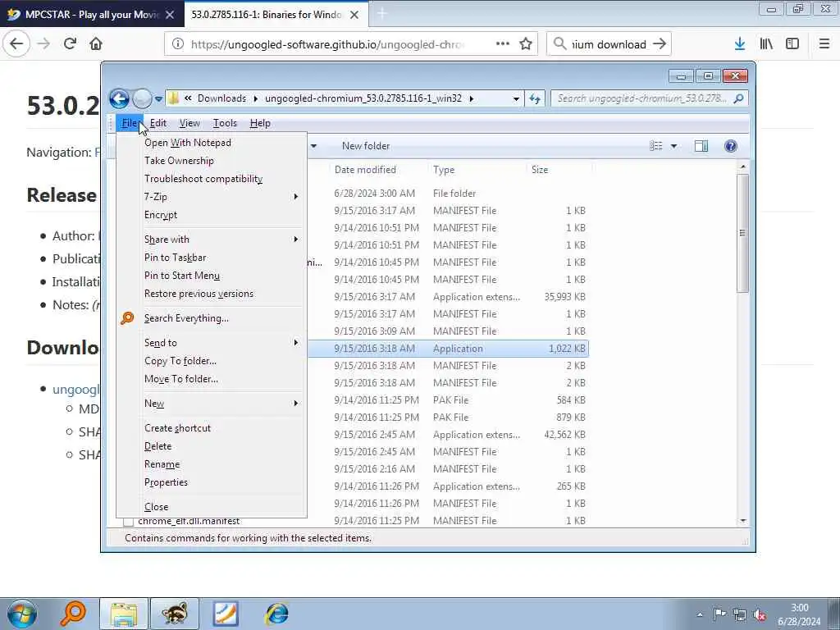Close the MPCSTAR tab

(x=170, y=15)
